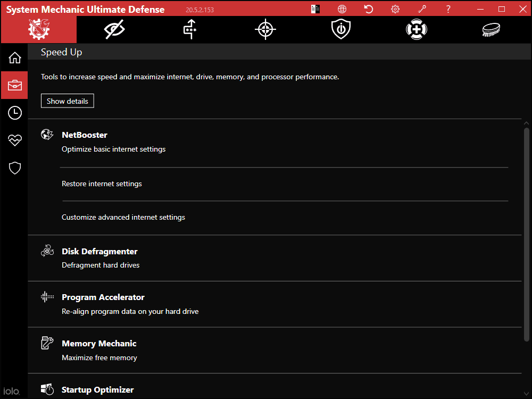The width and height of the screenshot is (532, 399).
Task: Click the scrollbar up arrow
Action: click(526, 122)
